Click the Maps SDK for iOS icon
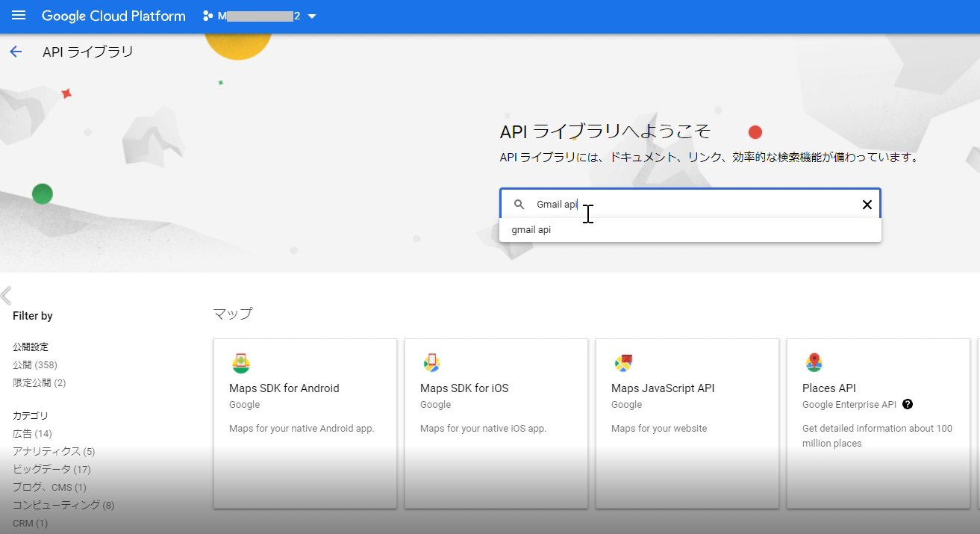The image size is (980, 534). click(x=431, y=363)
